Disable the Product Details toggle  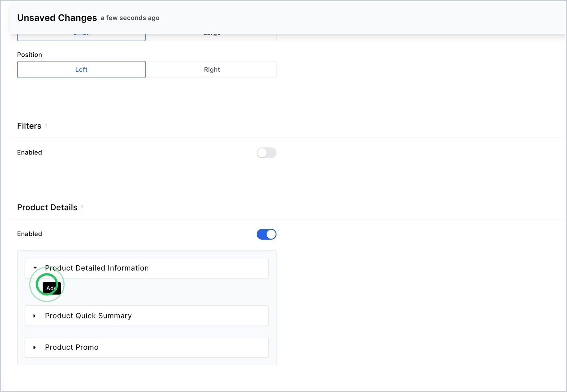pos(267,234)
